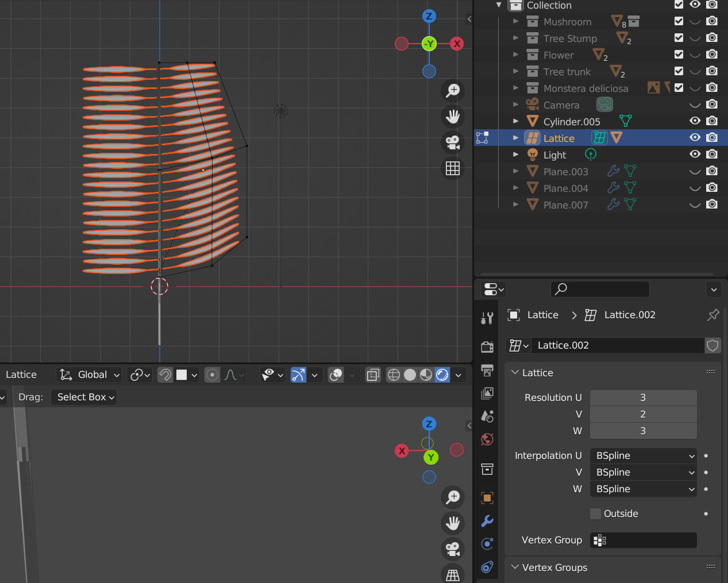Hide Cylinder.005 using its eye icon

[695, 121]
